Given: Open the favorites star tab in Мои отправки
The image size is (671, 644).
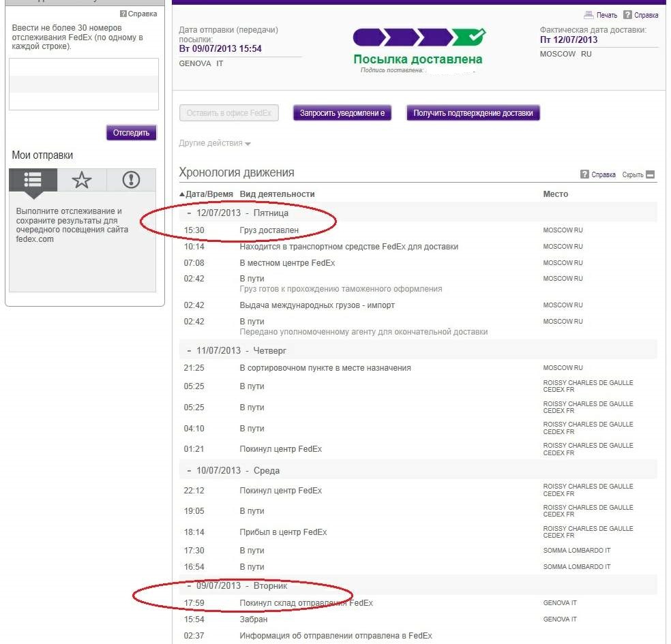Looking at the screenshot, I should (82, 180).
